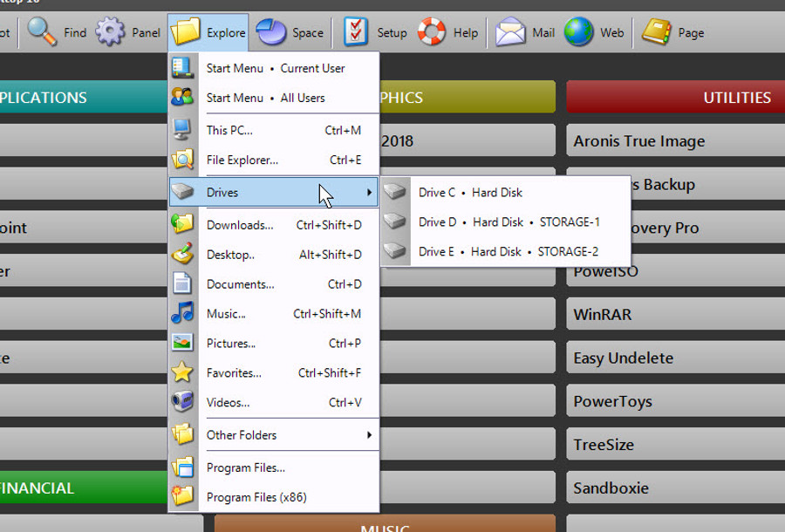
Task: Click the Program Files folder icon
Action: pos(182,467)
